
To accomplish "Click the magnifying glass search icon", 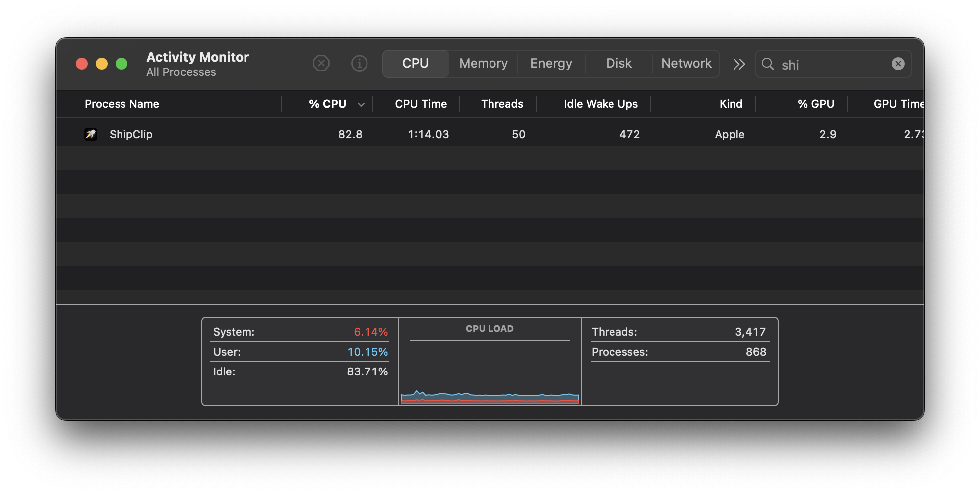I will pyautogui.click(x=768, y=64).
